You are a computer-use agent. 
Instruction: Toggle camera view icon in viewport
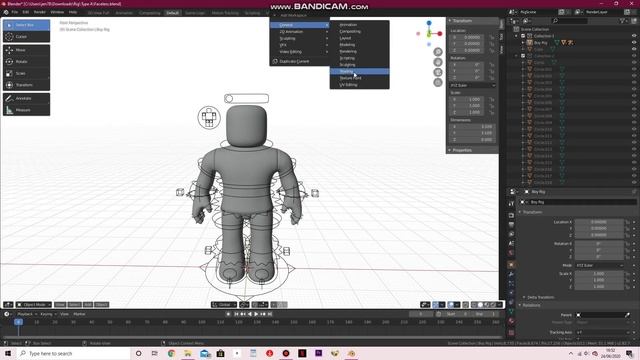click(x=438, y=72)
